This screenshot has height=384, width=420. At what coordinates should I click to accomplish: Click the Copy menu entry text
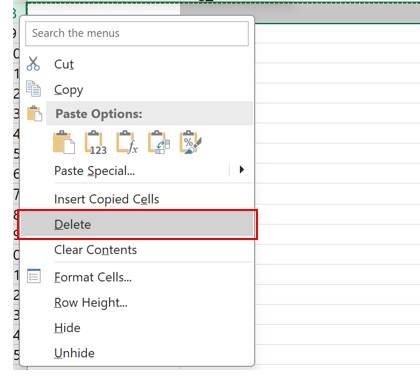point(69,90)
